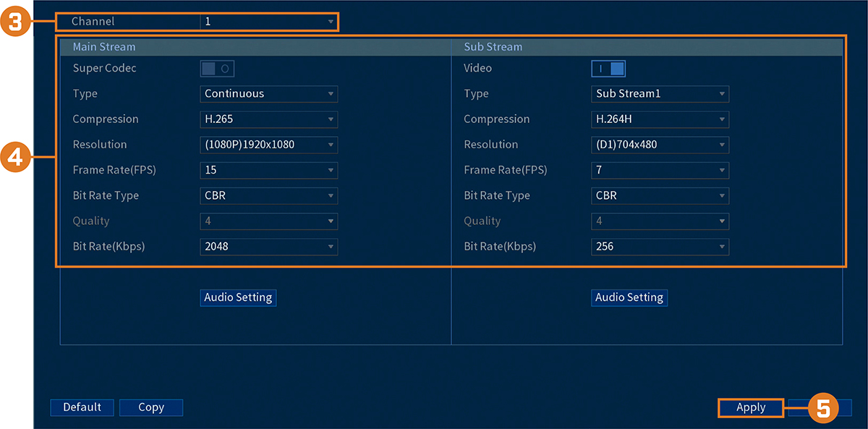Open Sub Stream Resolution D1 704x480 dropdown
Viewport: 868px width, 429px height.
(x=660, y=145)
